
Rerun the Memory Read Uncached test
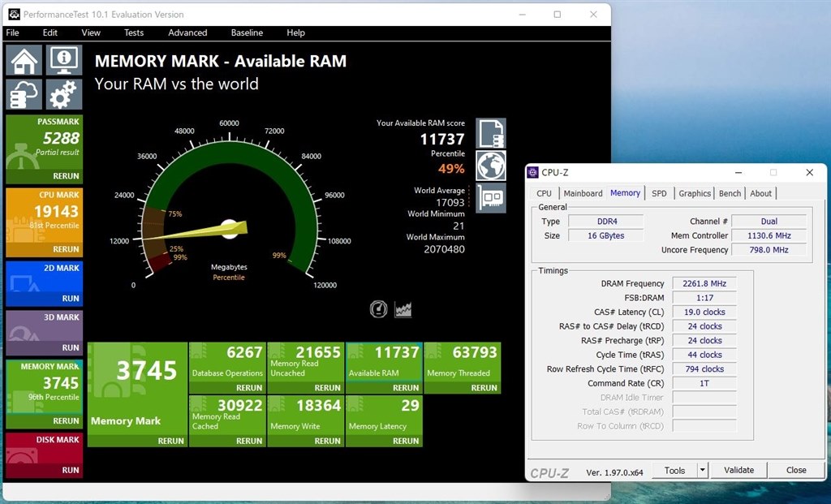[328, 388]
